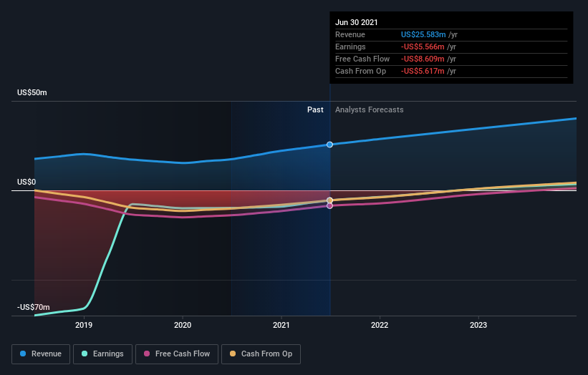This screenshot has width=588, height=375.
Task: Click the Revenue row label in tooltip
Action: (x=350, y=34)
